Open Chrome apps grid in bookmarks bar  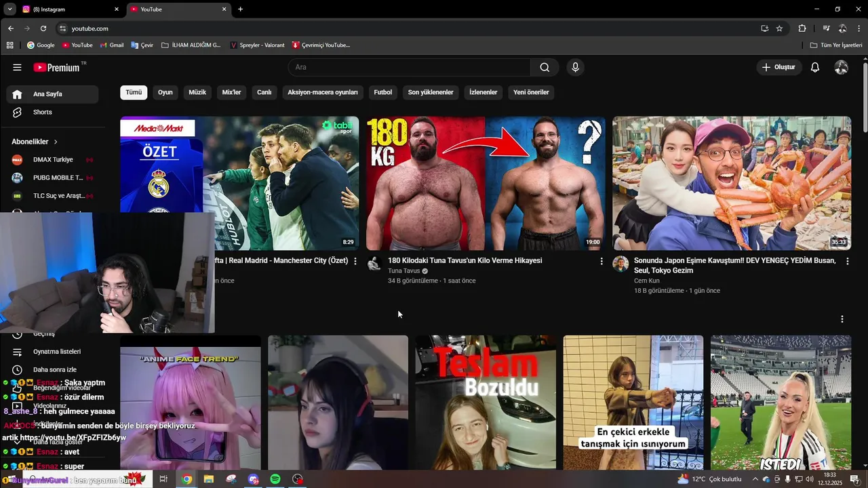pyautogui.click(x=9, y=45)
